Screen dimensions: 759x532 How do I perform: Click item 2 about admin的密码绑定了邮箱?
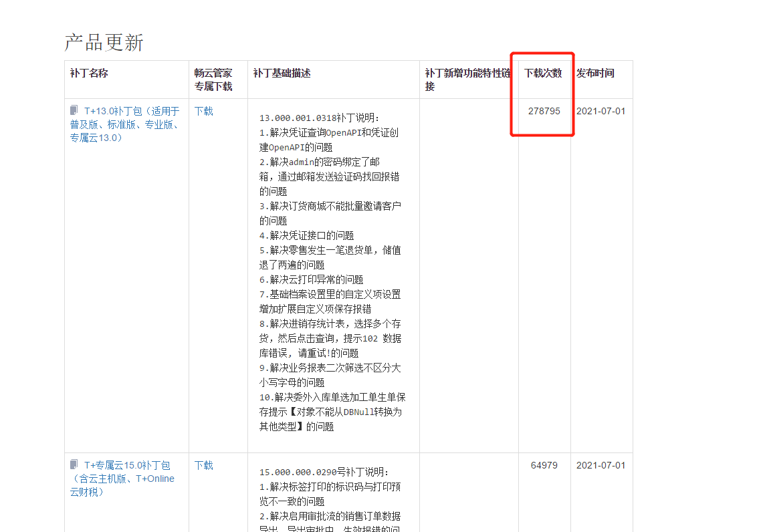pos(329,176)
